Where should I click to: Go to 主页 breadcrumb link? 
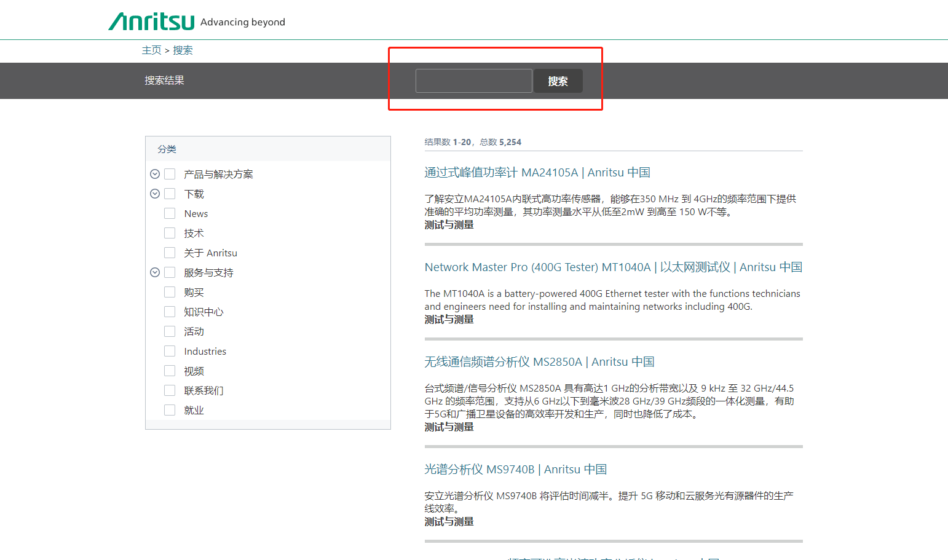[x=151, y=50]
